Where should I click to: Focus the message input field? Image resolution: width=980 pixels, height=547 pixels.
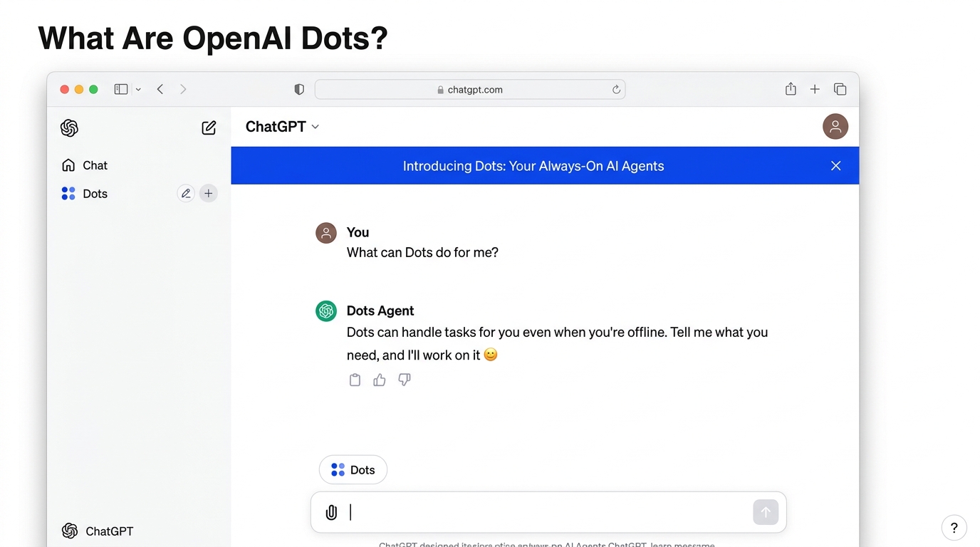(548, 513)
